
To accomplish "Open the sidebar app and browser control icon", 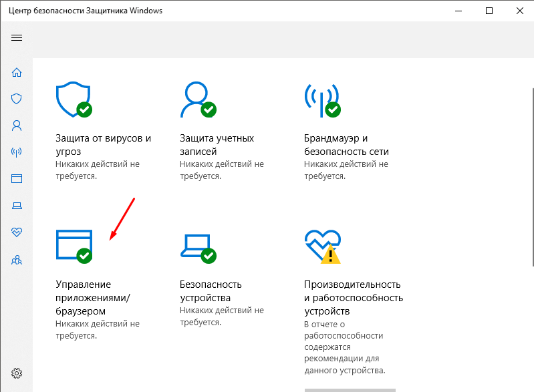I will (x=17, y=179).
